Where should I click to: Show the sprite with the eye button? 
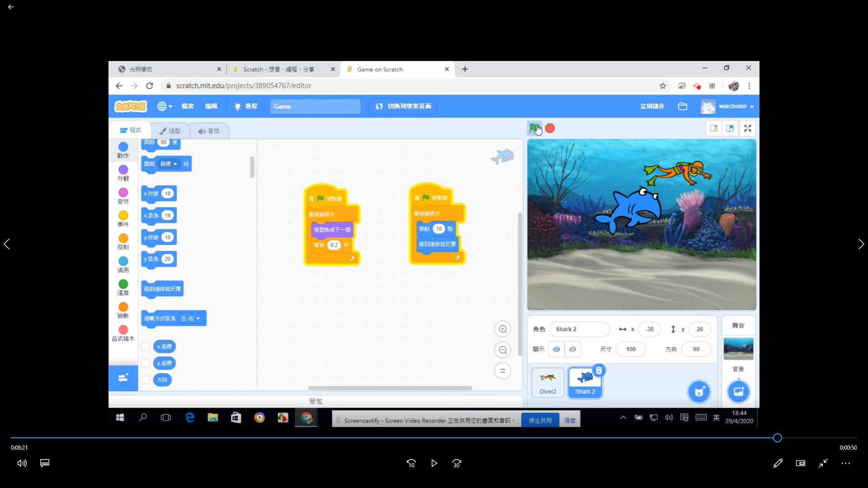(x=557, y=349)
